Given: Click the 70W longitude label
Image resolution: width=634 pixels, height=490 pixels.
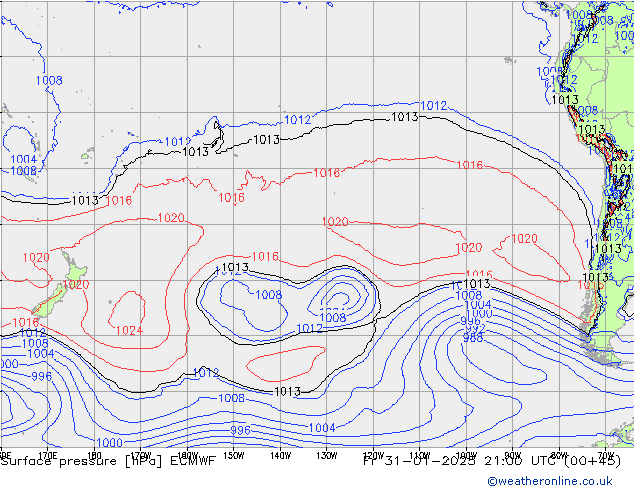Looking at the screenshot, I should 605,455.
